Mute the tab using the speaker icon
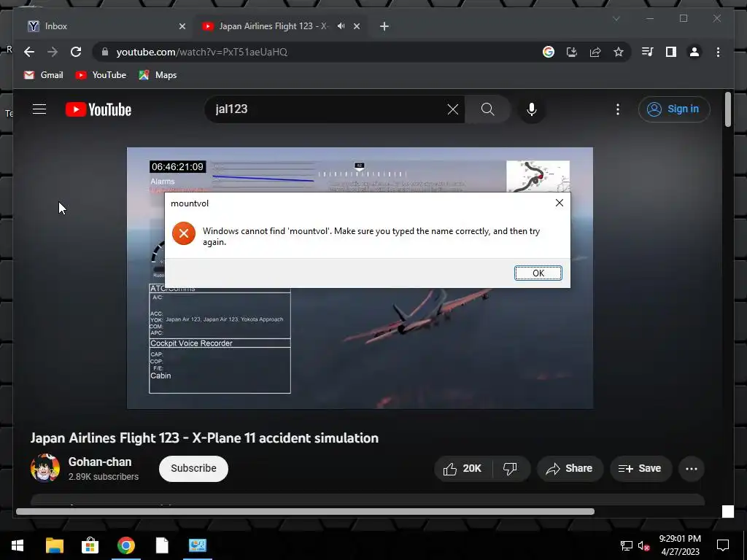This screenshot has height=560, width=747. coord(341,26)
